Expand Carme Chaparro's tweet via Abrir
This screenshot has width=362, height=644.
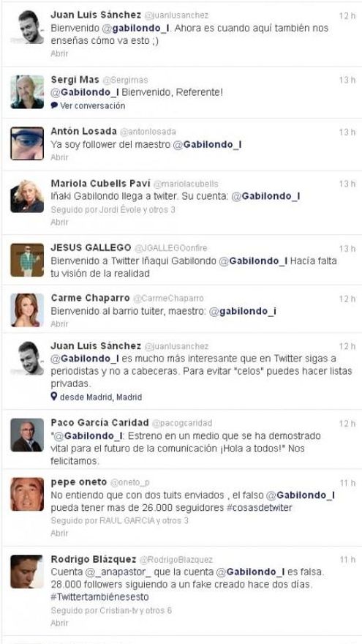pyautogui.click(x=59, y=323)
